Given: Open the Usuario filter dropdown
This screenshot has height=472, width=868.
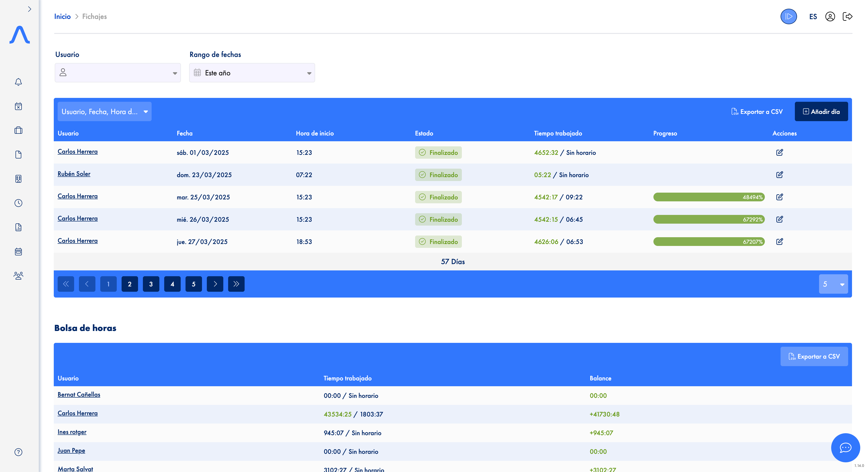Looking at the screenshot, I should pyautogui.click(x=118, y=73).
